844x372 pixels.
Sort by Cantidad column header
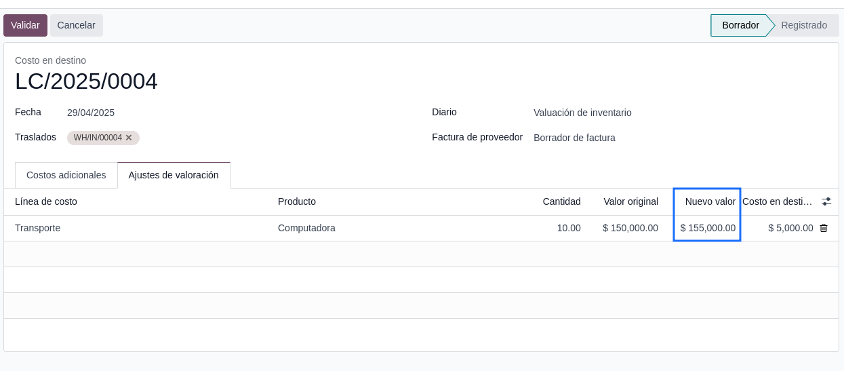[561, 202]
